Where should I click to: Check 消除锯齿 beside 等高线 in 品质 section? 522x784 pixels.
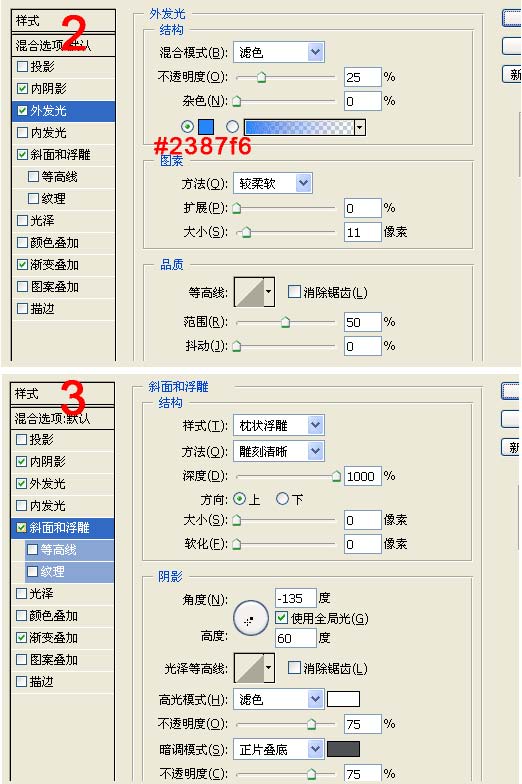[x=294, y=292]
